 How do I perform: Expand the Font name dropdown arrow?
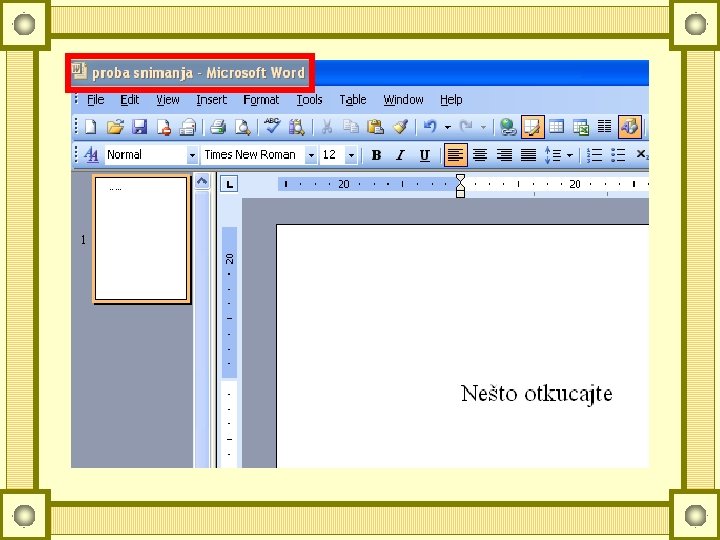pyautogui.click(x=311, y=155)
